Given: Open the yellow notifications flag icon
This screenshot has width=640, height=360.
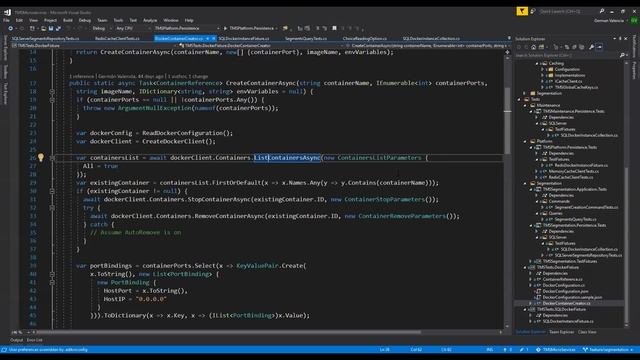Looking at the screenshot, I should 522,11.
